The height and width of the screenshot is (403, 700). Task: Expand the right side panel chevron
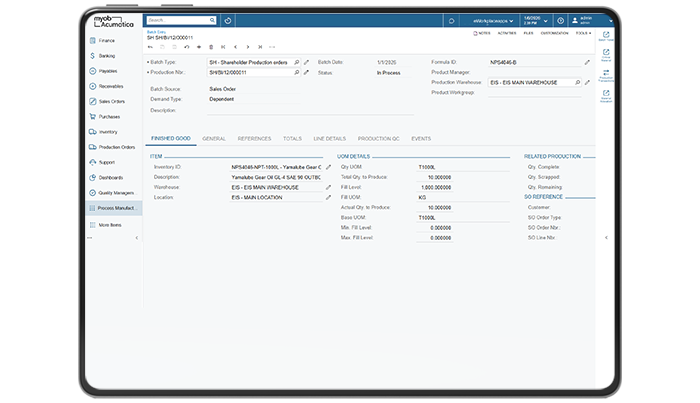[x=606, y=238]
